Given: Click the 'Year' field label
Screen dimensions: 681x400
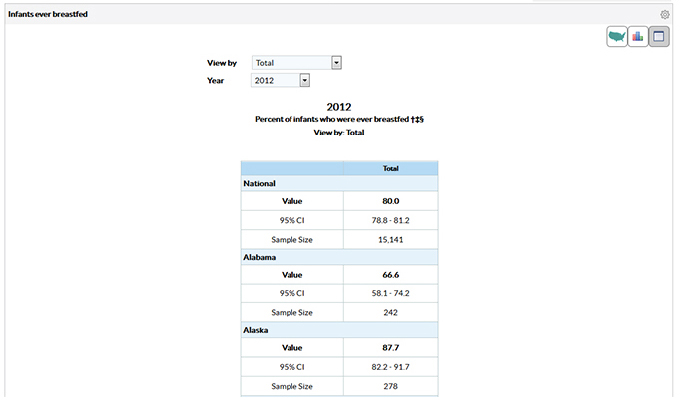Looking at the screenshot, I should [215, 81].
